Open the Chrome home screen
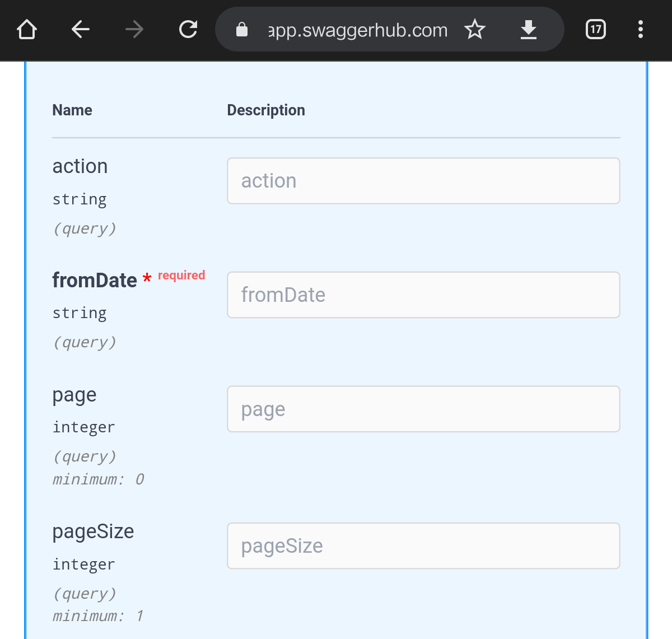 [x=26, y=29]
